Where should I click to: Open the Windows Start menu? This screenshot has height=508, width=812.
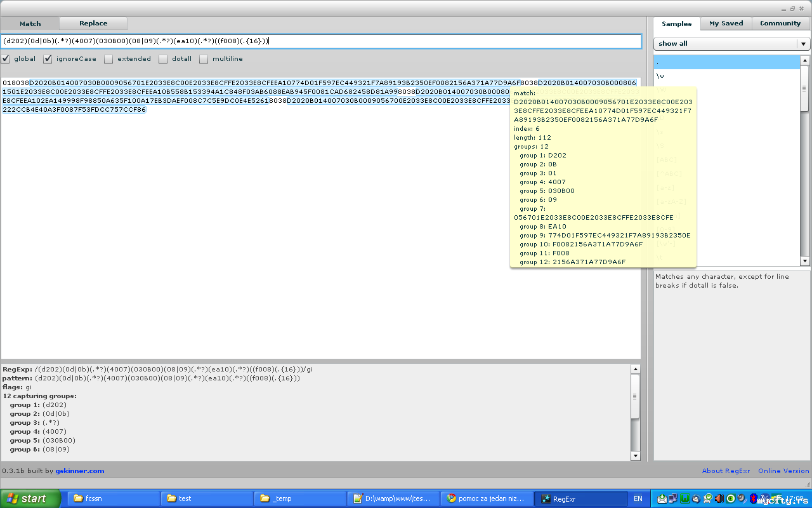[x=30, y=498]
